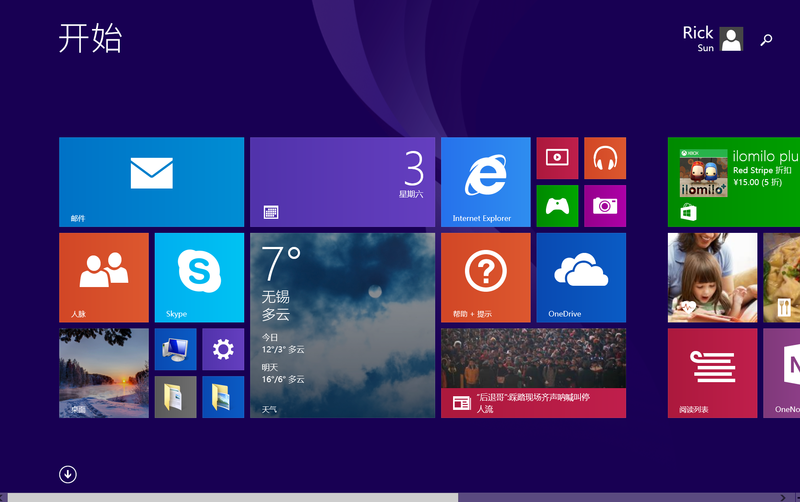Launch the Xbox Games controller tile
The height and width of the screenshot is (502, 800).
pos(557,206)
